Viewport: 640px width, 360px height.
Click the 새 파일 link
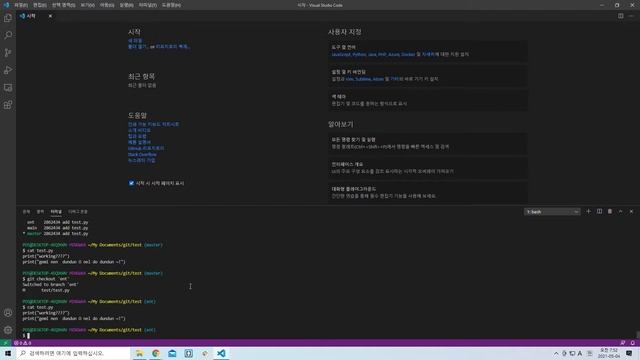[135, 41]
